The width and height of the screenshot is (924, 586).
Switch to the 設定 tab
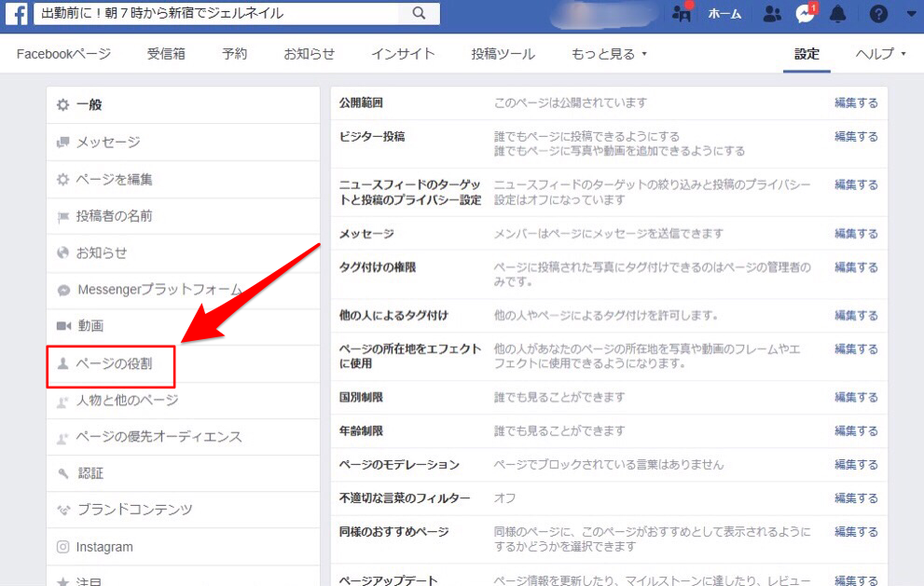point(806,55)
